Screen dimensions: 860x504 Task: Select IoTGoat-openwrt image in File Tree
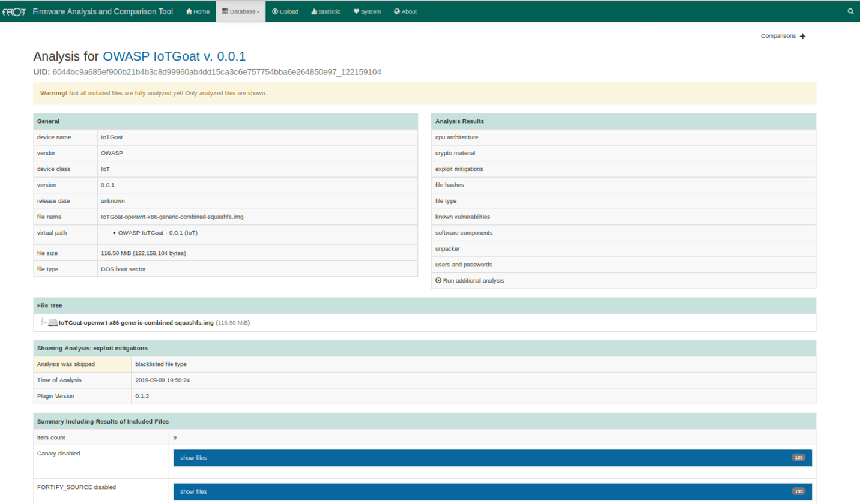pyautogui.click(x=136, y=323)
